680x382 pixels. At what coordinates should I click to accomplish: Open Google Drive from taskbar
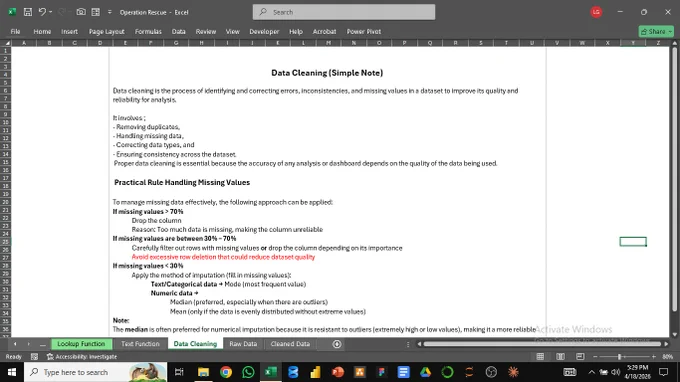[x=425, y=372]
